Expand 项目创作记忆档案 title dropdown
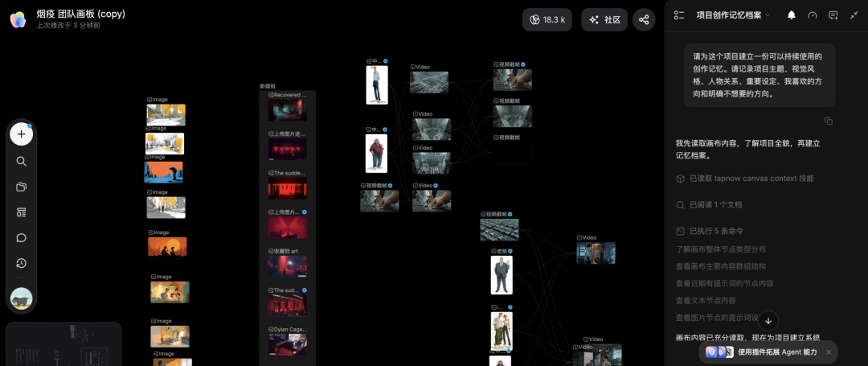The image size is (868, 366). pyautogui.click(x=734, y=15)
